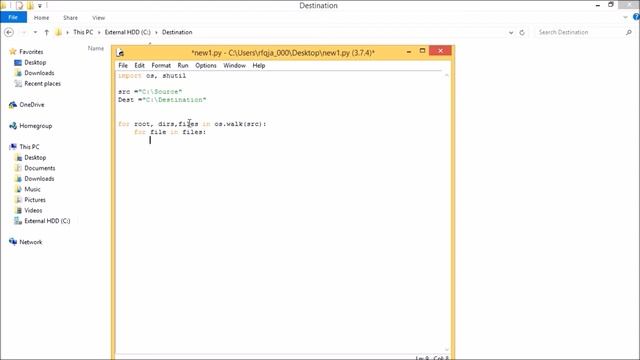Open Recent places in navigation pane
Viewport: 640px width, 360px height.
(x=42, y=84)
